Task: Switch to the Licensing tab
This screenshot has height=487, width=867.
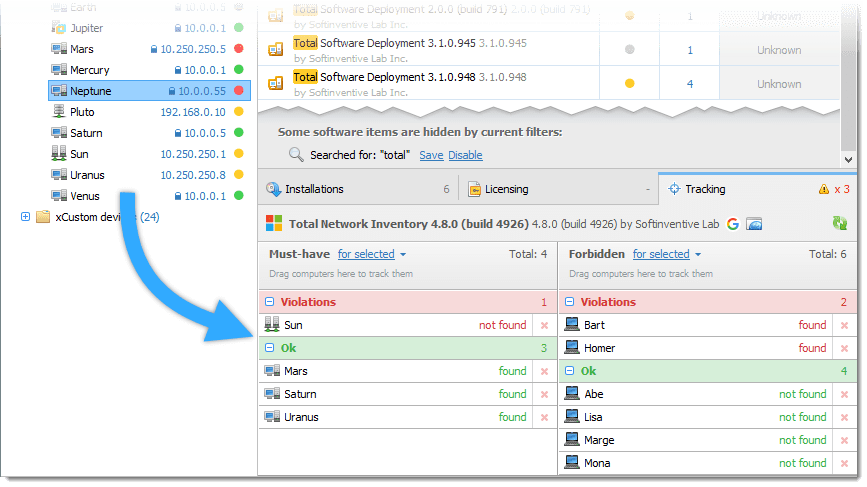Action: [x=558, y=189]
